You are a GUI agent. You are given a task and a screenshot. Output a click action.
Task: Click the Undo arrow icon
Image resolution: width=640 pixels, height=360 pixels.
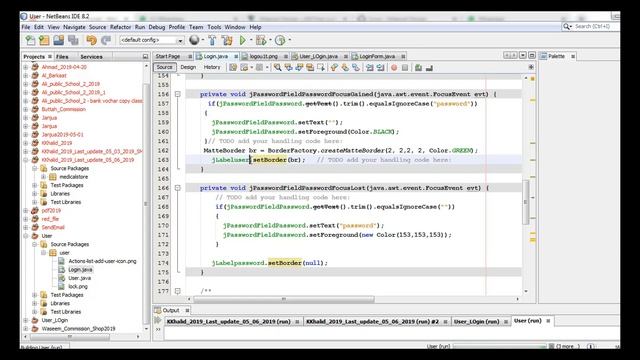[x=91, y=40]
